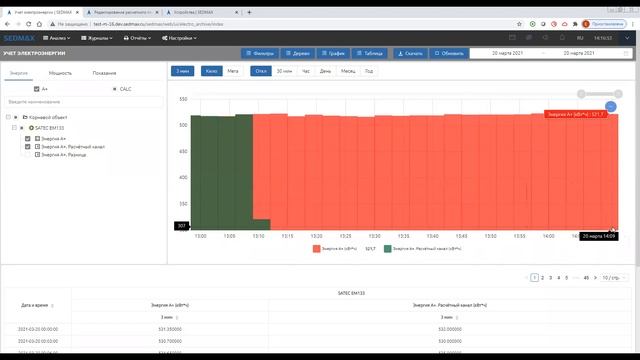Expand the top-right header chevron
The height and width of the screenshot is (360, 640).
pyautogui.click(x=627, y=38)
